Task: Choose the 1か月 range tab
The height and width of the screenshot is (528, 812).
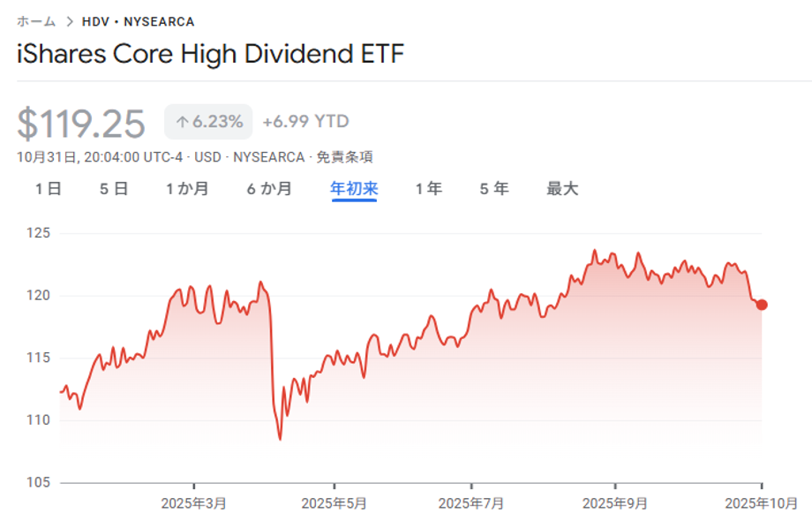Action: (187, 188)
